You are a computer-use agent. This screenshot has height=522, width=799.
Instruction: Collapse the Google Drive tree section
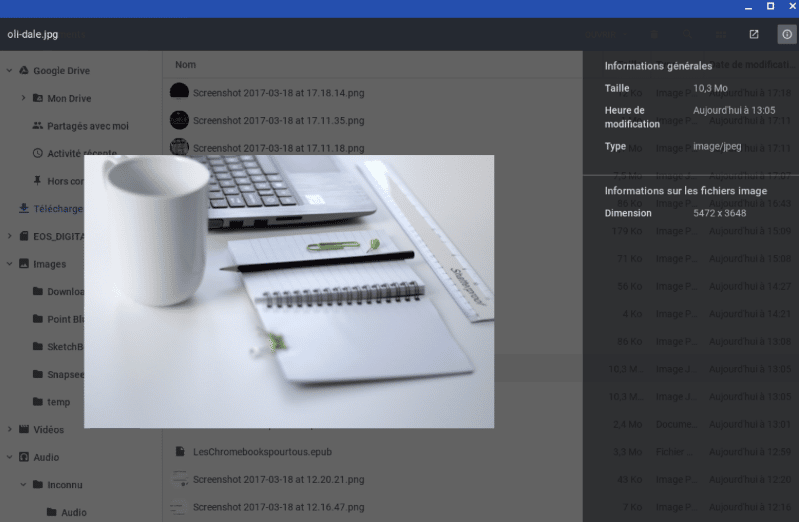[9, 71]
